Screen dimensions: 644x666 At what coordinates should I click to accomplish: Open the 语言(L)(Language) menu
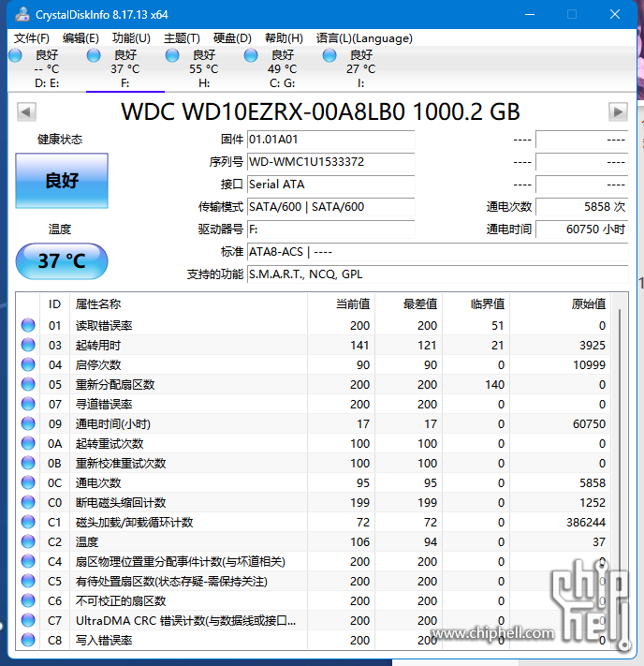click(364, 38)
